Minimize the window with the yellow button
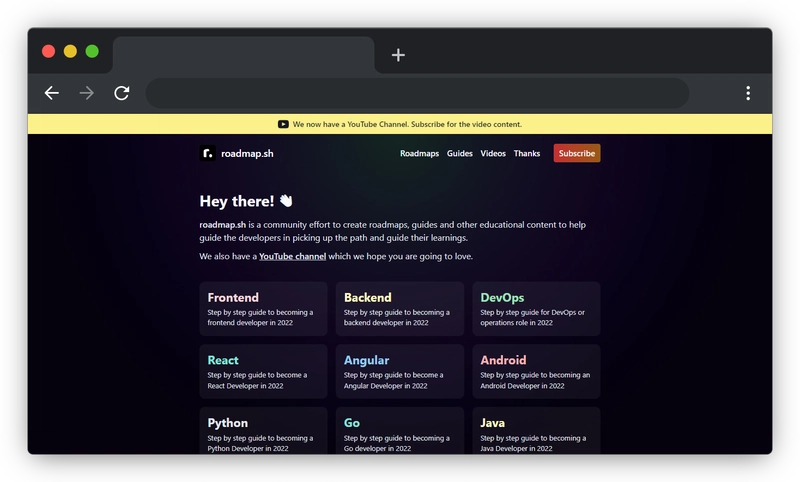 (x=70, y=52)
